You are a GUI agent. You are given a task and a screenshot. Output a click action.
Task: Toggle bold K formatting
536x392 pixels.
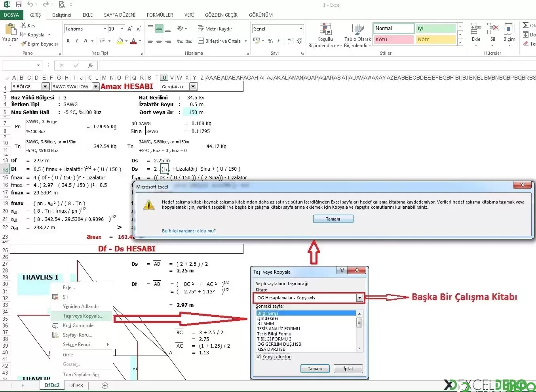click(x=68, y=41)
